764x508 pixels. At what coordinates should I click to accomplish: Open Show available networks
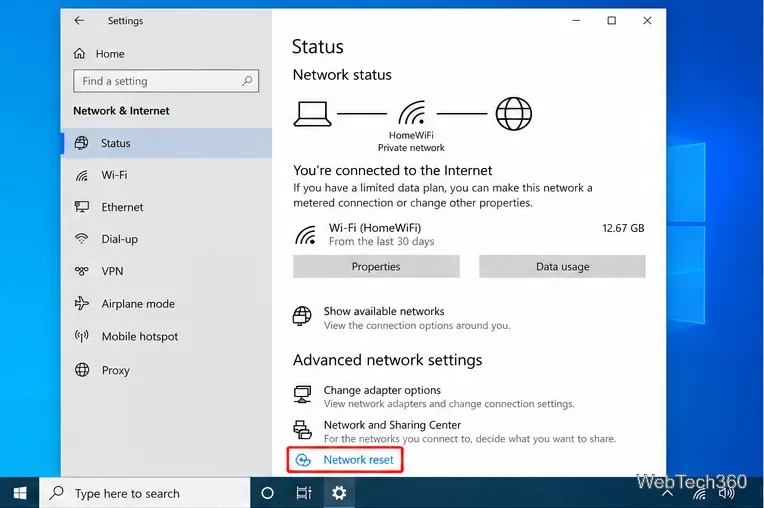click(384, 311)
